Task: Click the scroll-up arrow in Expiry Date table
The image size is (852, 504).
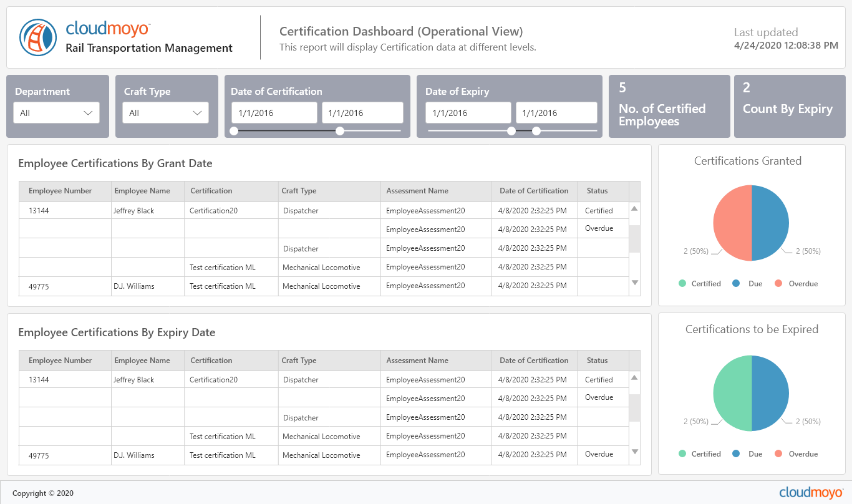Action: point(634,377)
